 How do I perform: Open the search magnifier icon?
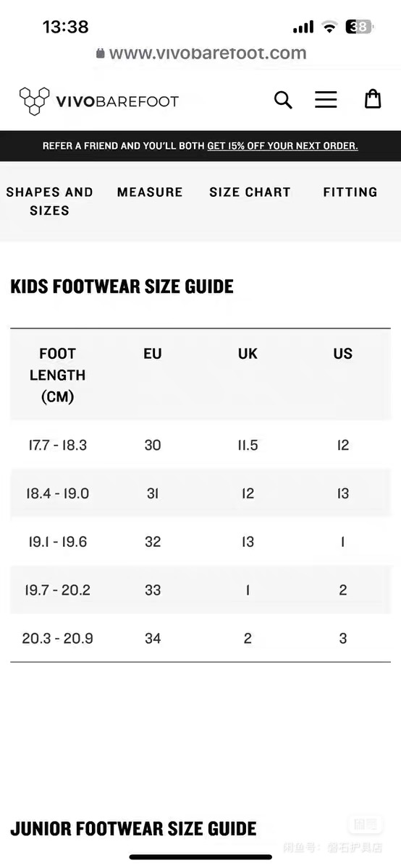click(x=283, y=100)
